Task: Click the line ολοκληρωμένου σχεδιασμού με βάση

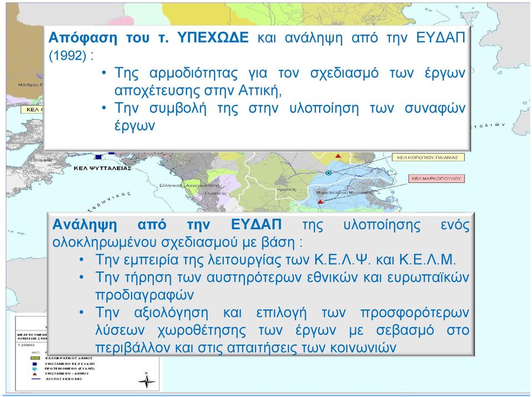Action: point(177,242)
